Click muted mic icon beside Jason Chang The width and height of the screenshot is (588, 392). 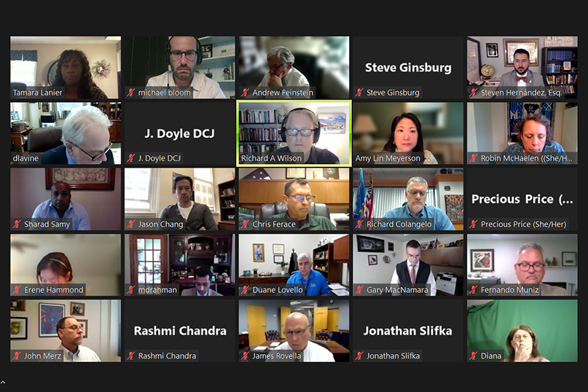coord(130,224)
